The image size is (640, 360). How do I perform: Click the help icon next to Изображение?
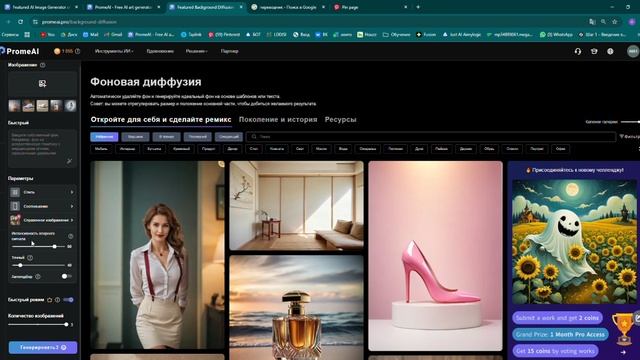pyautogui.click(x=42, y=65)
